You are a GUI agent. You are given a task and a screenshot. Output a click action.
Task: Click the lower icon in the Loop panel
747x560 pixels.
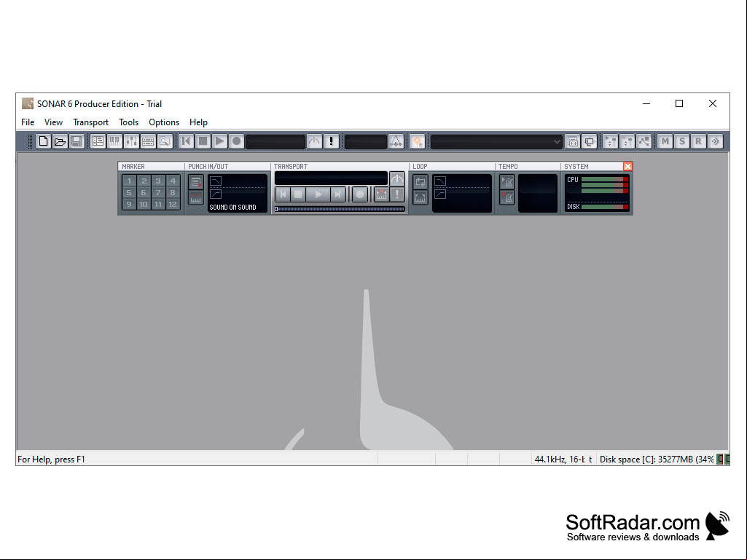(x=421, y=197)
